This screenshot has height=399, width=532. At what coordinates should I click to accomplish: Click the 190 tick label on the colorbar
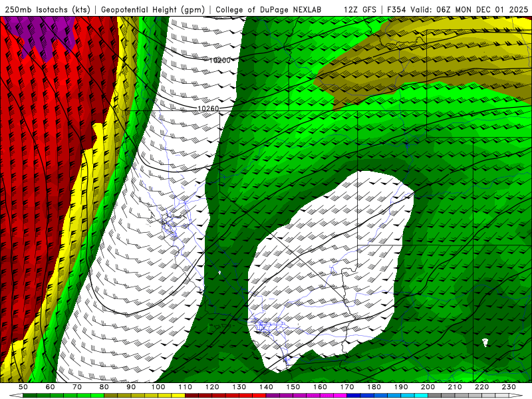401,387
